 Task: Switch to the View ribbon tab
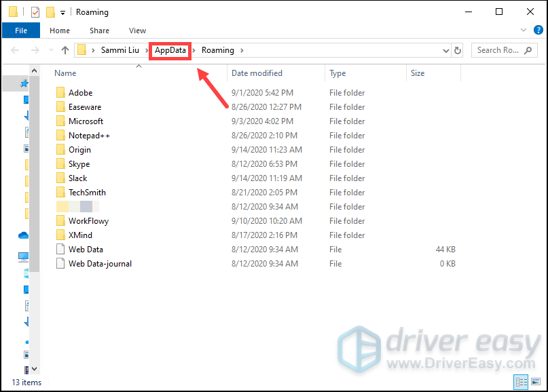(137, 31)
